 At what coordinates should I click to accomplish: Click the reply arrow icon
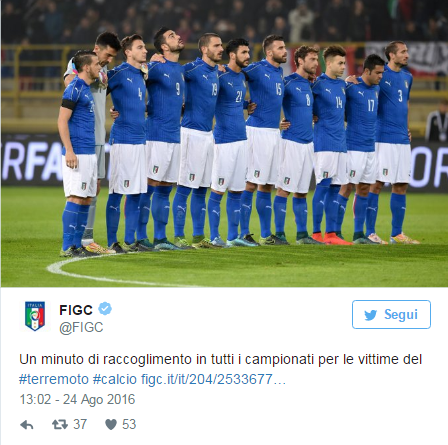point(27,425)
